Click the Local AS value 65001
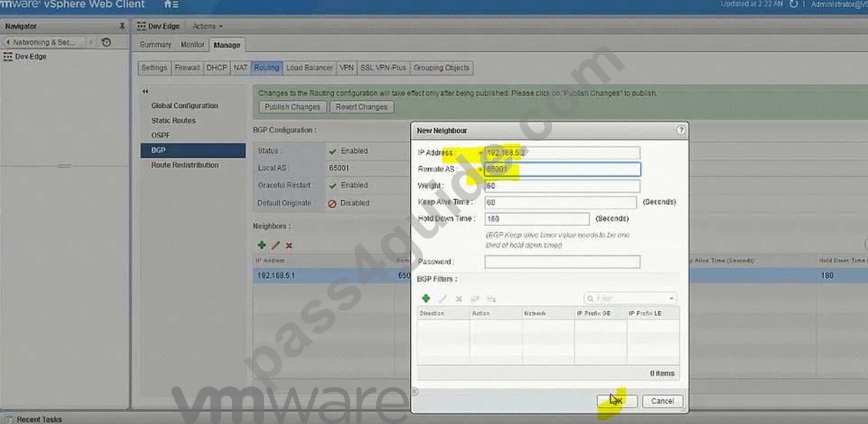The image size is (868, 424). coord(339,168)
